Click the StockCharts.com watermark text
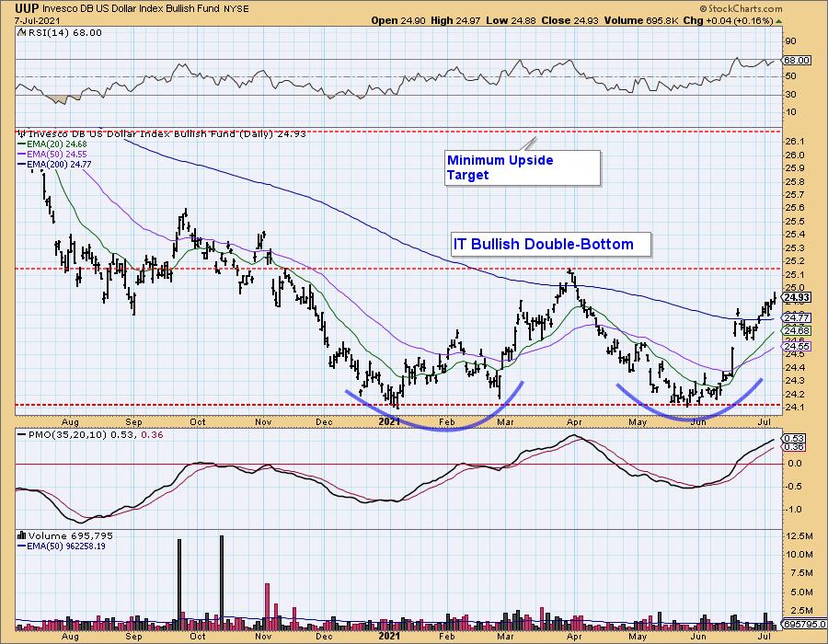Image resolution: width=828 pixels, height=644 pixels. [x=741, y=8]
